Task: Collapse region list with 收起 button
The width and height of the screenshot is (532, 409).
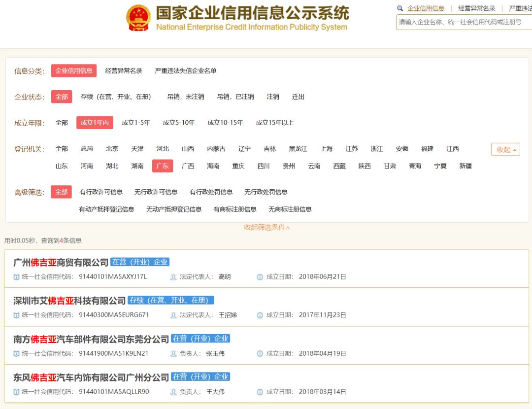Action: click(x=505, y=149)
